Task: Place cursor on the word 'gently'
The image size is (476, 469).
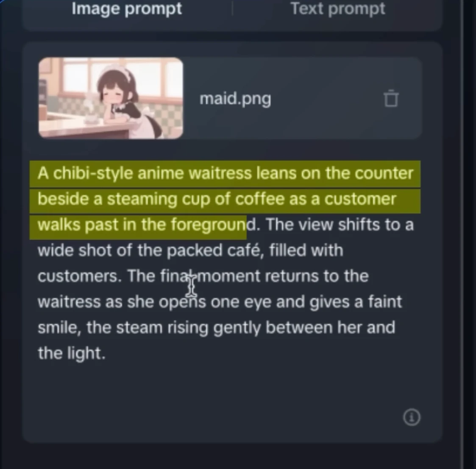Action: [x=237, y=328]
